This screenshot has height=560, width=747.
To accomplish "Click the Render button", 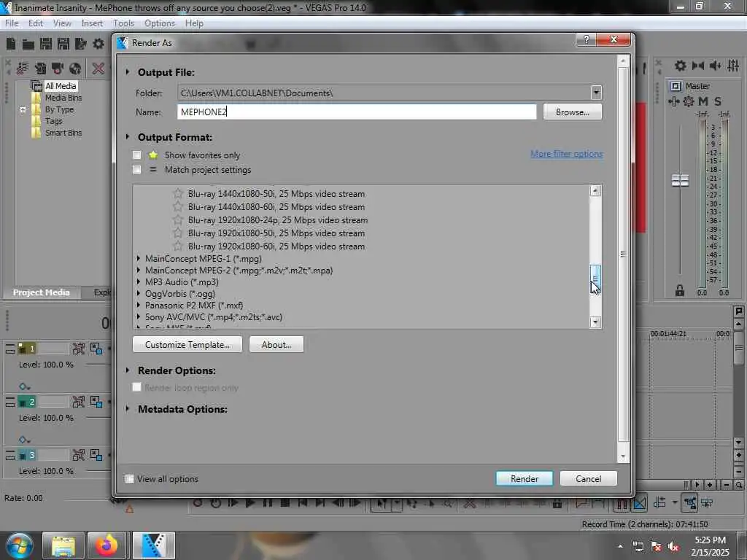I will point(524,478).
